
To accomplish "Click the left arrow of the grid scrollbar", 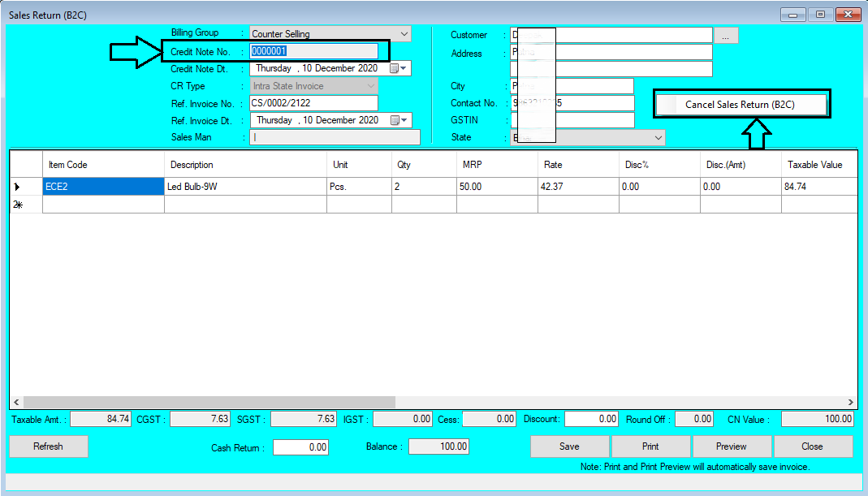I will (x=16, y=402).
